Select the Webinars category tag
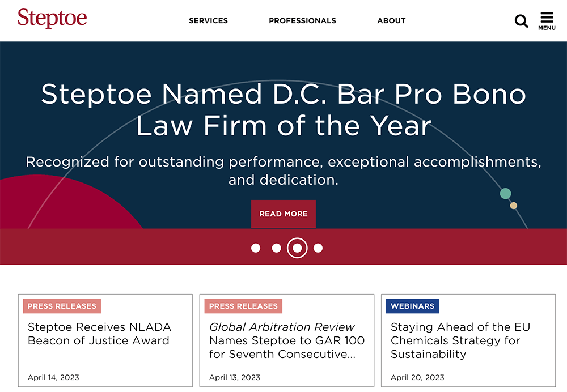567x392 pixels. pyautogui.click(x=412, y=306)
